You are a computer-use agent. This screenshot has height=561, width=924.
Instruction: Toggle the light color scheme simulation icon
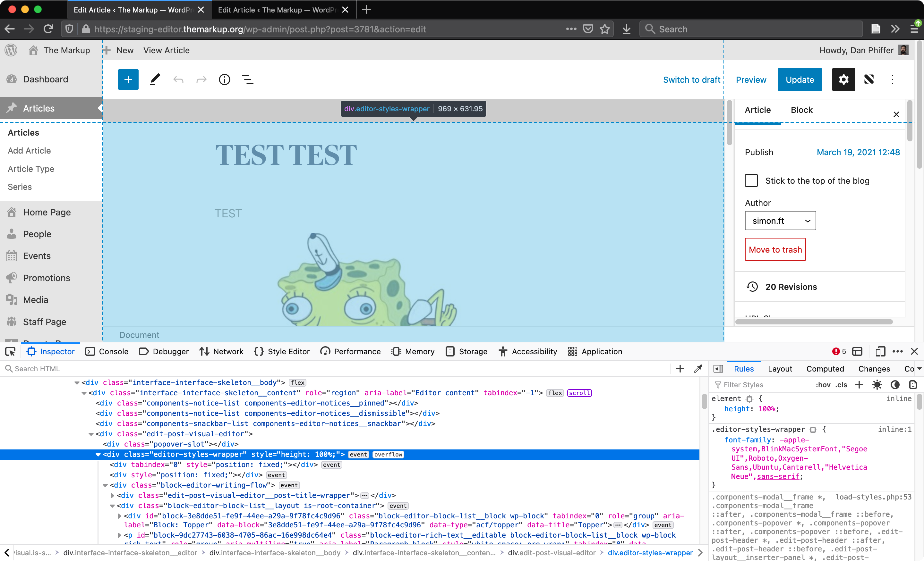click(877, 385)
